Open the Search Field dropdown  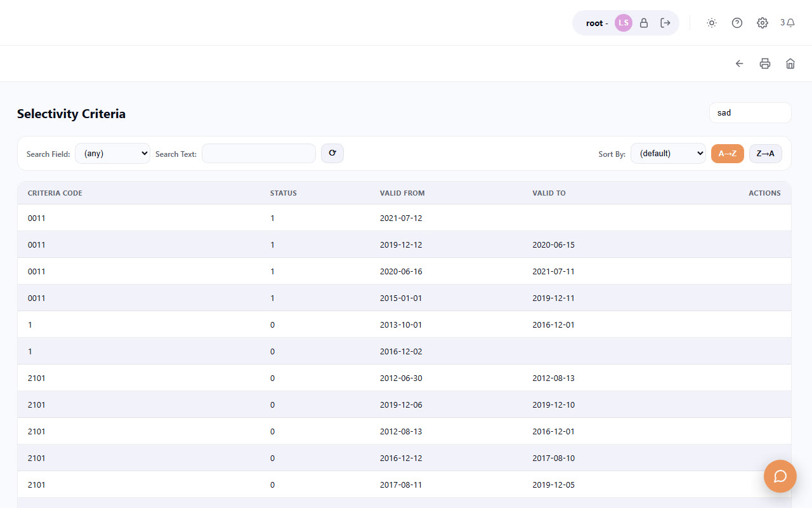pos(112,153)
